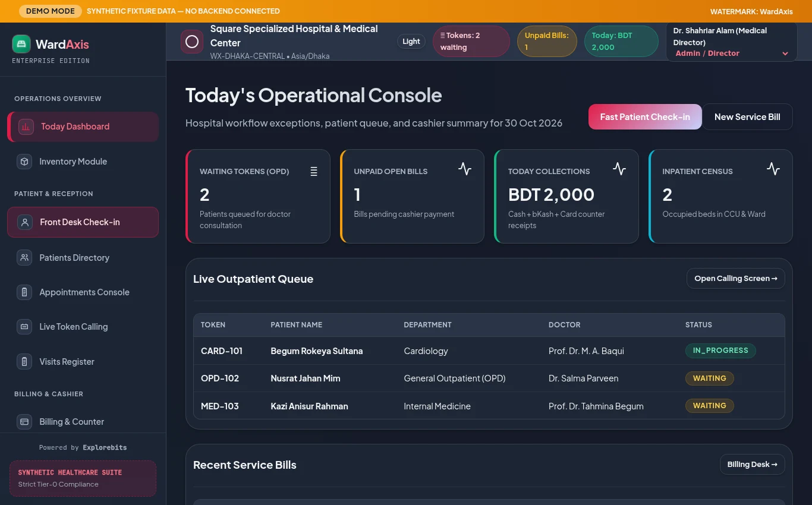Click the Waiting Tokens (OPD) card

258,196
